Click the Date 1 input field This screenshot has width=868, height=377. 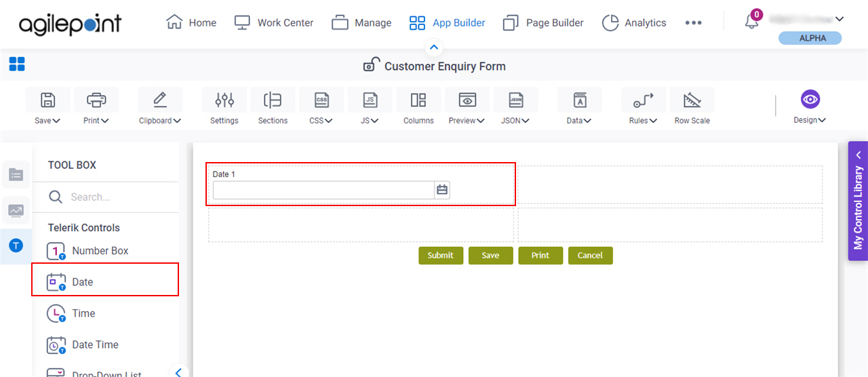click(323, 191)
